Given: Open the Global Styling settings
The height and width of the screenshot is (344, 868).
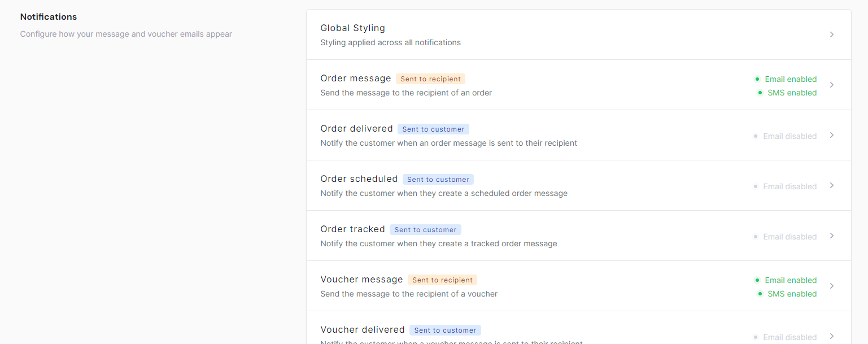Looking at the screenshot, I should [578, 34].
